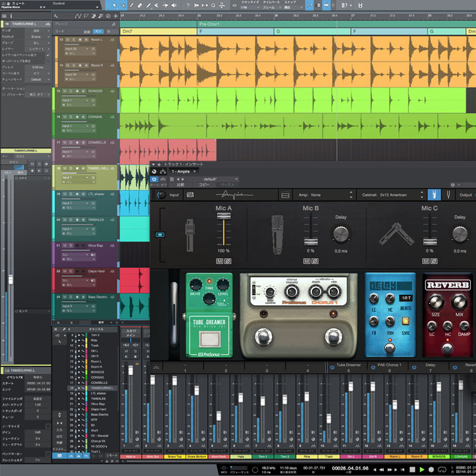Mute the Room L track

click(67, 40)
